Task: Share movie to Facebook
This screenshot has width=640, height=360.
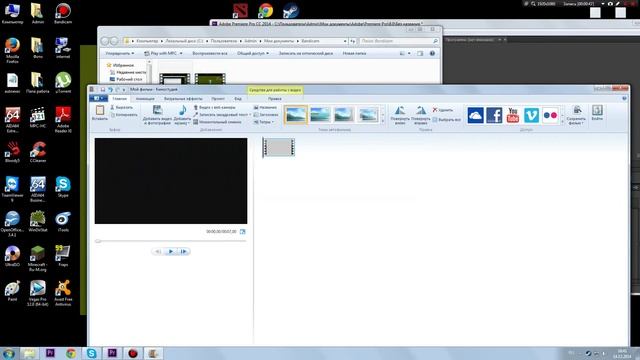Action: pos(494,115)
